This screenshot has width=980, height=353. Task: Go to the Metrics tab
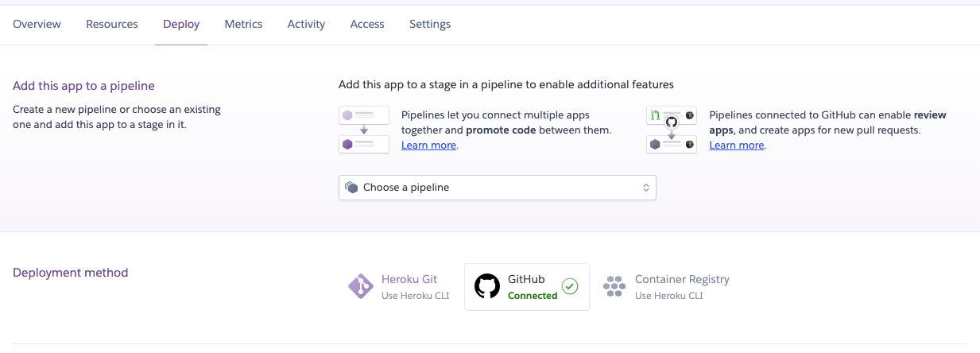pos(243,24)
